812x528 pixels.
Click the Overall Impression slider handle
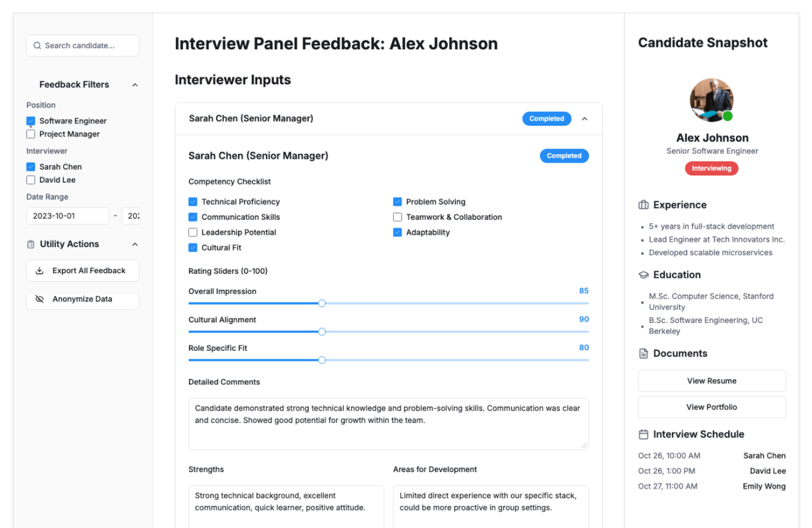[322, 303]
